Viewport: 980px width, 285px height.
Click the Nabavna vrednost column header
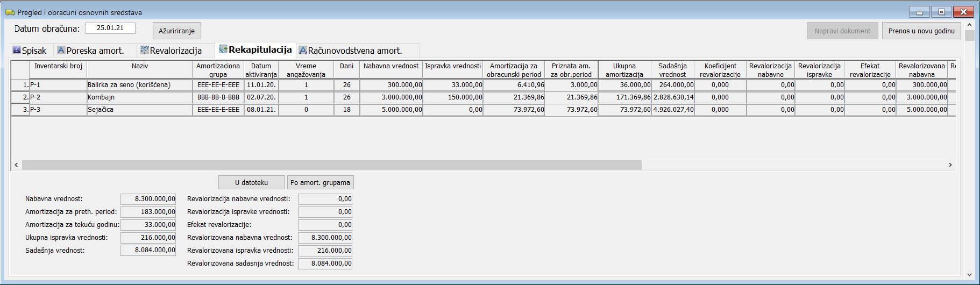coord(391,70)
